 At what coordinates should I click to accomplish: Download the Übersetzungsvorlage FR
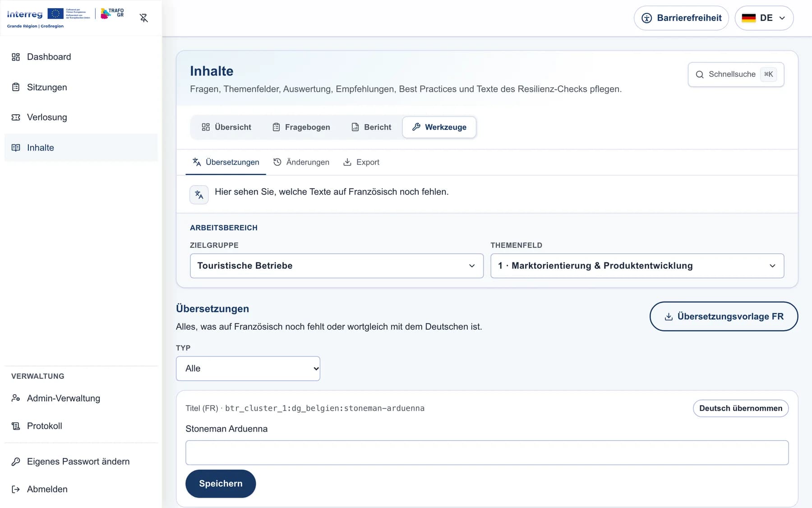[724, 317]
